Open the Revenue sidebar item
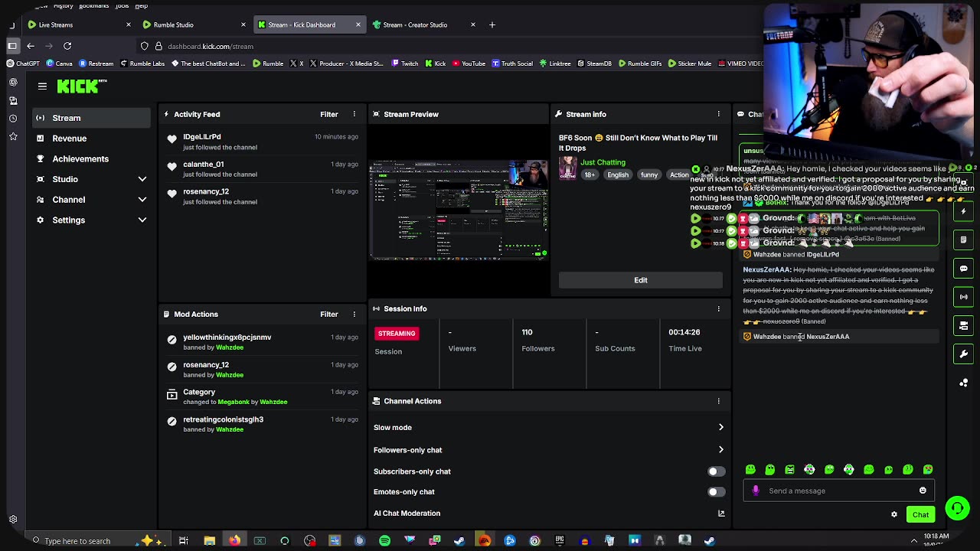Image resolution: width=980 pixels, height=551 pixels. click(92, 139)
